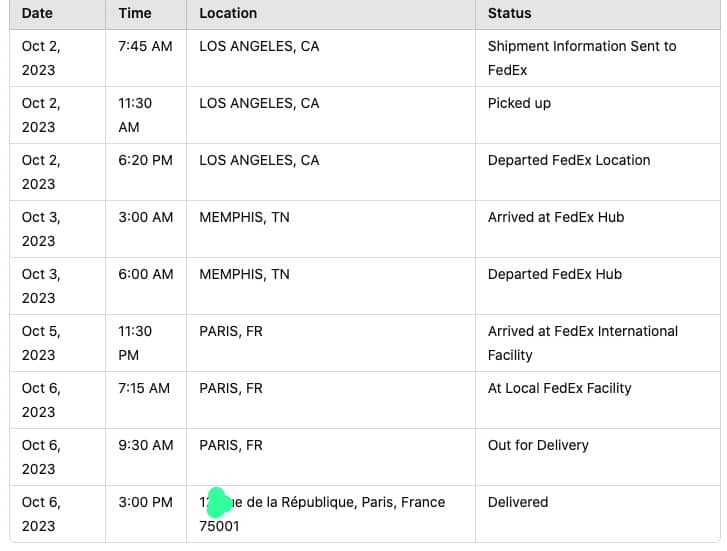
Task: Click the 3:00 AM time cell
Action: (x=145, y=217)
